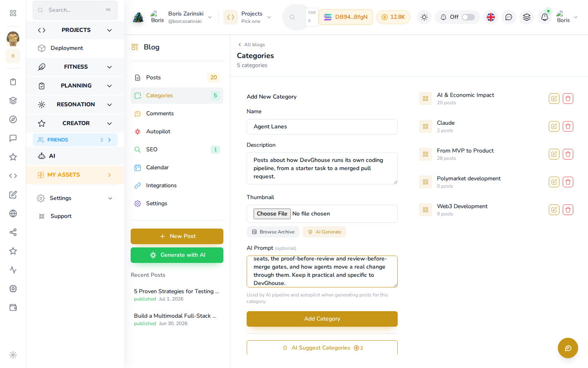Go back via All blogs link

pos(252,45)
